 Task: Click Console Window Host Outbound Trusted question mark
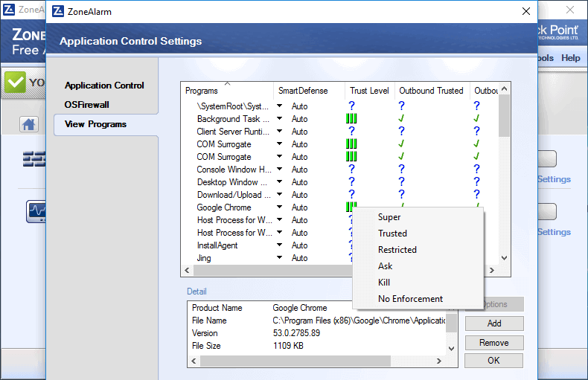tap(401, 169)
